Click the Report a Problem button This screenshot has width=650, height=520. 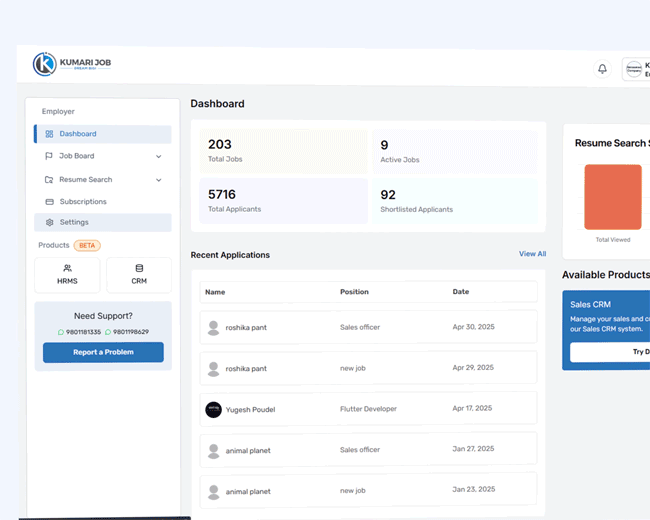click(103, 352)
